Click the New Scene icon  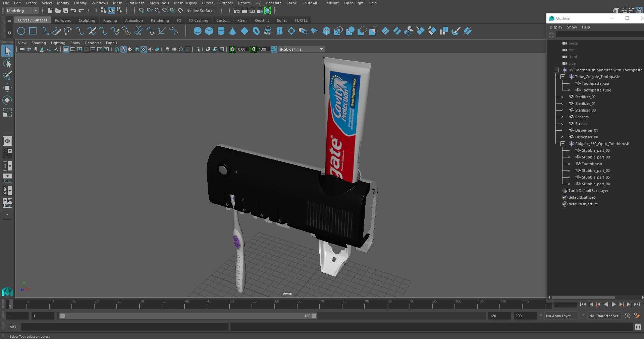coord(50,11)
